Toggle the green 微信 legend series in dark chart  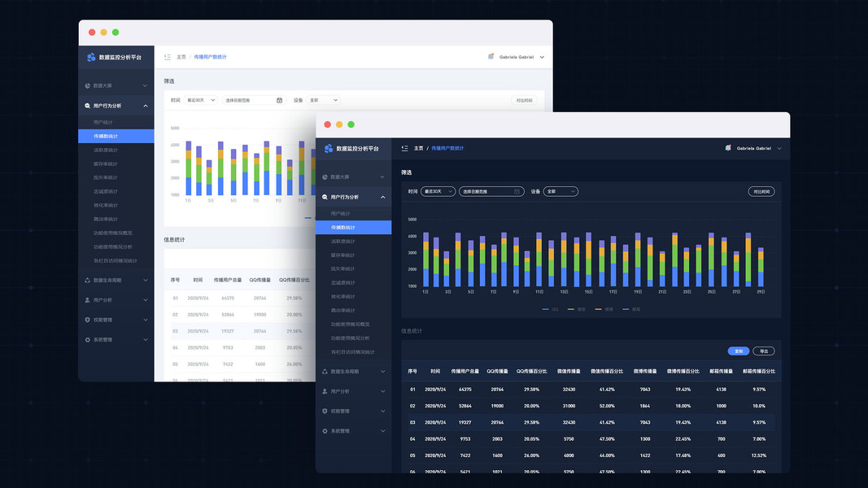tap(576, 309)
